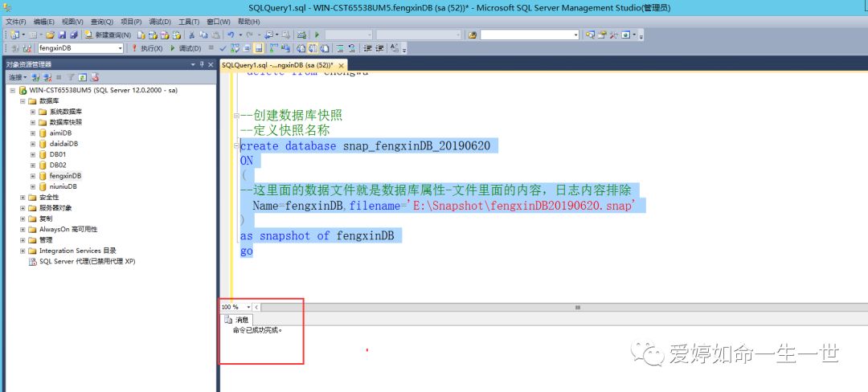This screenshot has width=868, height=392.
Task: Close the SQLQuery1.sql tab
Action: (342, 65)
